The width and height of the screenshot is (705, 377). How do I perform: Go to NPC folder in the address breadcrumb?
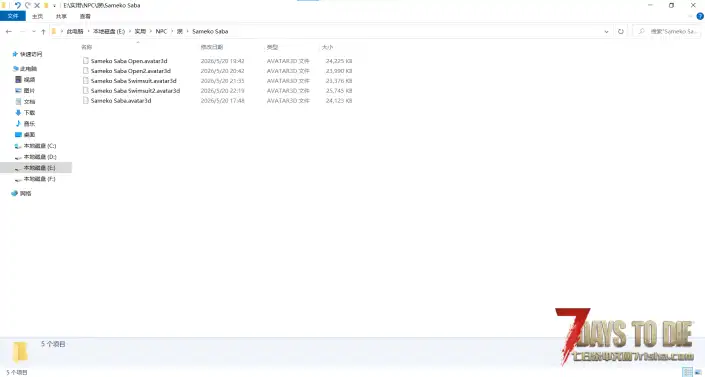[x=161, y=31]
